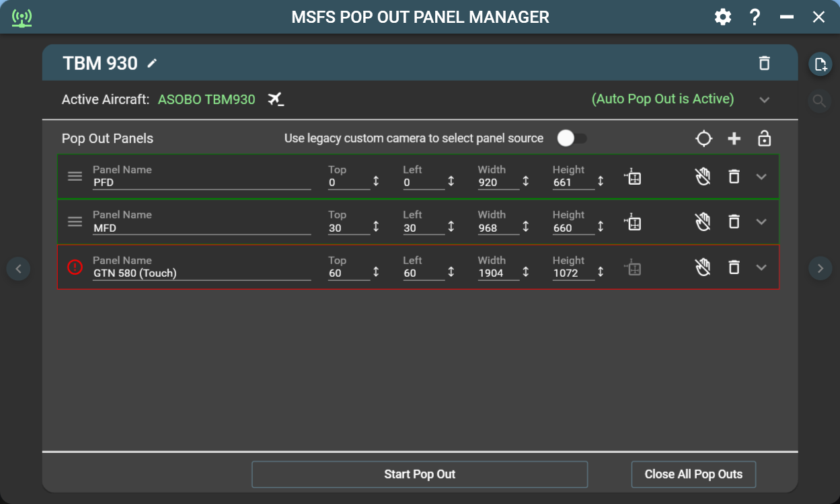The width and height of the screenshot is (840, 504).
Task: Go to previous profile with left arrow
Action: (18, 269)
